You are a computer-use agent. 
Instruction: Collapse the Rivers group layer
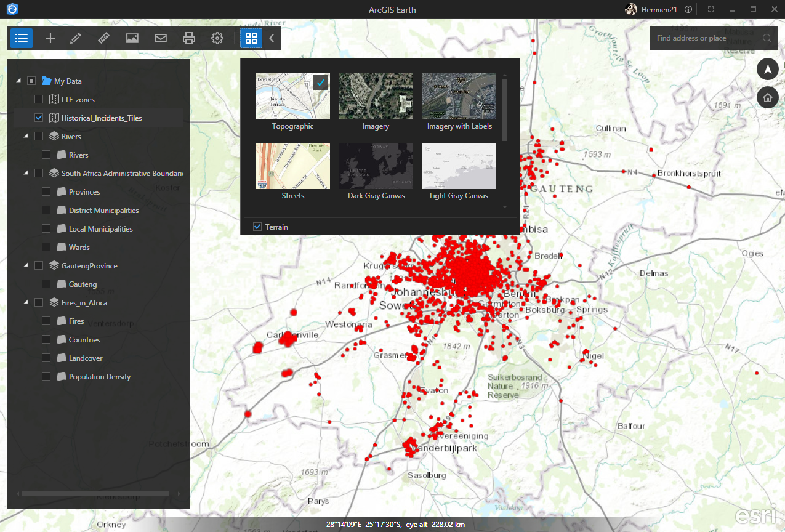click(26, 136)
